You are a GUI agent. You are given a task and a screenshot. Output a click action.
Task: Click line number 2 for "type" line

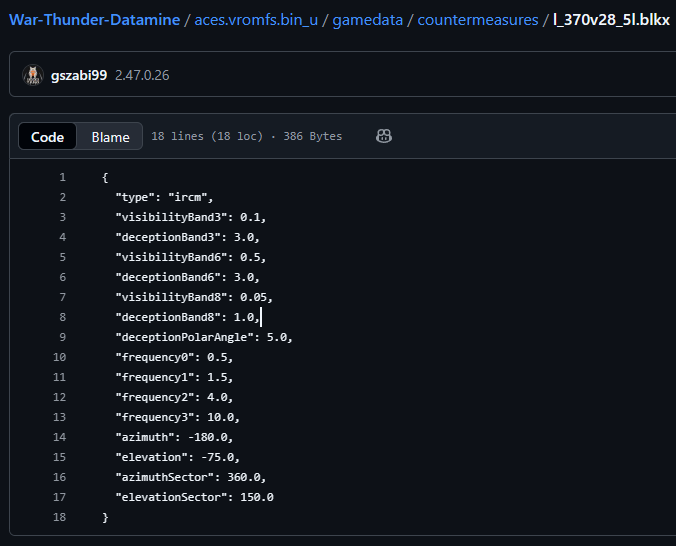[x=62, y=197]
